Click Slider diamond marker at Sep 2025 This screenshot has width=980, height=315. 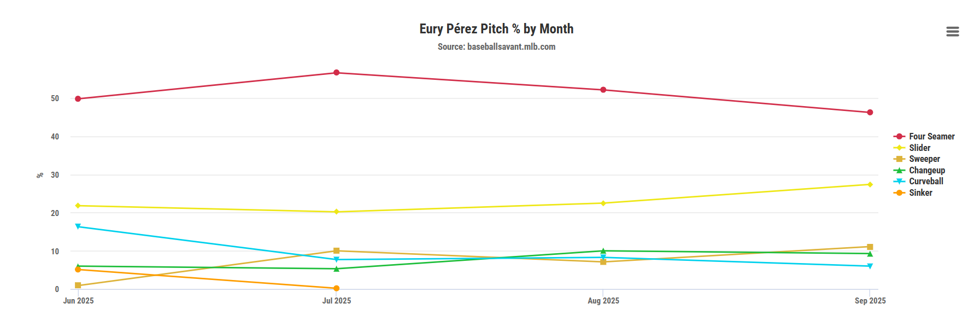point(870,184)
